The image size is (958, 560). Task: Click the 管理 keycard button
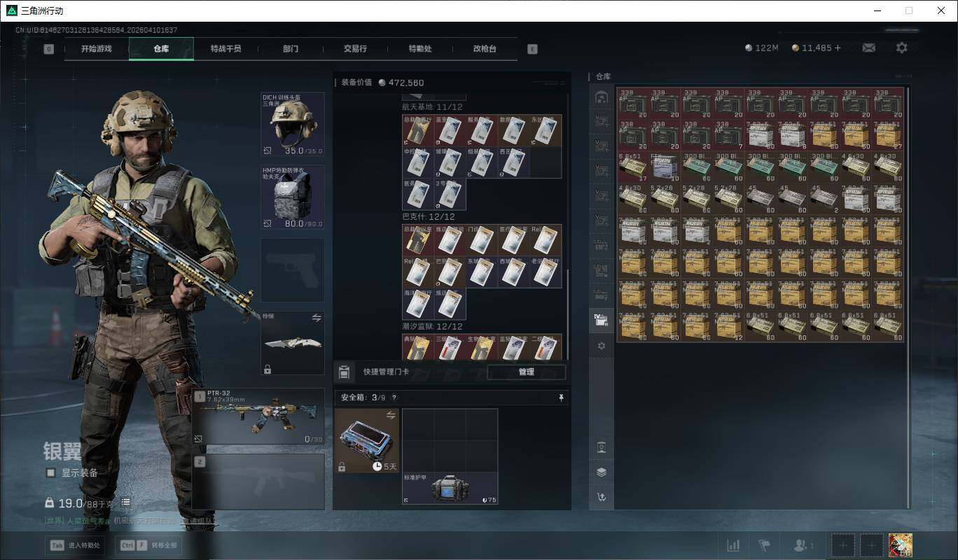526,372
